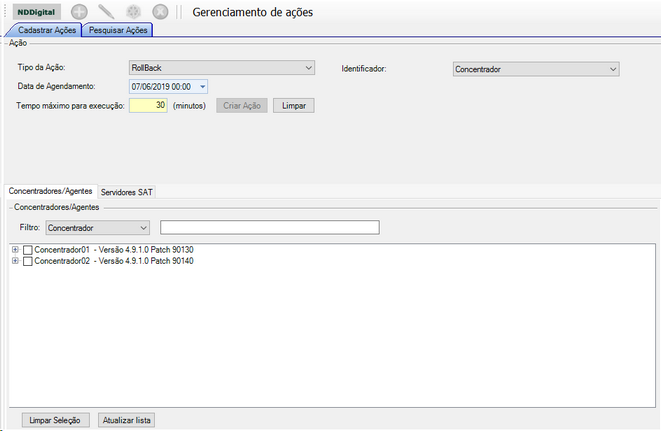
Task: Click the Atualizar lista button
Action: [x=126, y=420]
